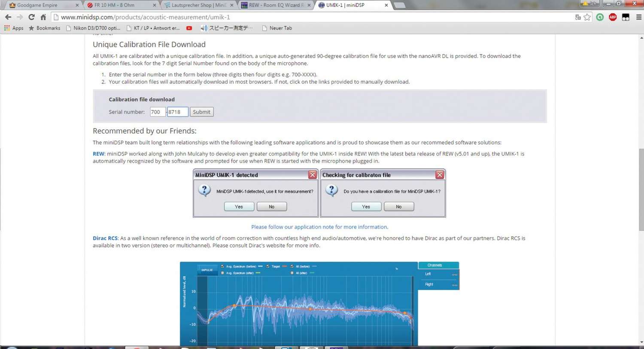644x349 pixels.
Task: Bookmark this page with the star icon
Action: point(587,17)
